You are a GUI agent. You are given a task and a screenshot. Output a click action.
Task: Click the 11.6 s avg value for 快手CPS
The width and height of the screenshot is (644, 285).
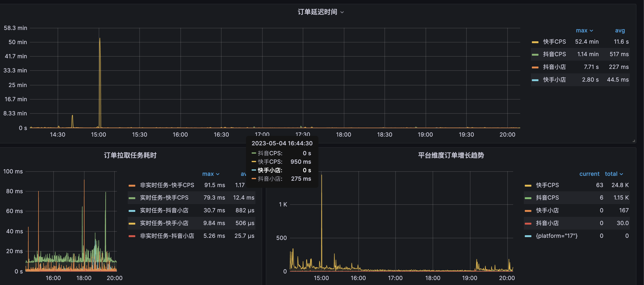[x=621, y=42]
